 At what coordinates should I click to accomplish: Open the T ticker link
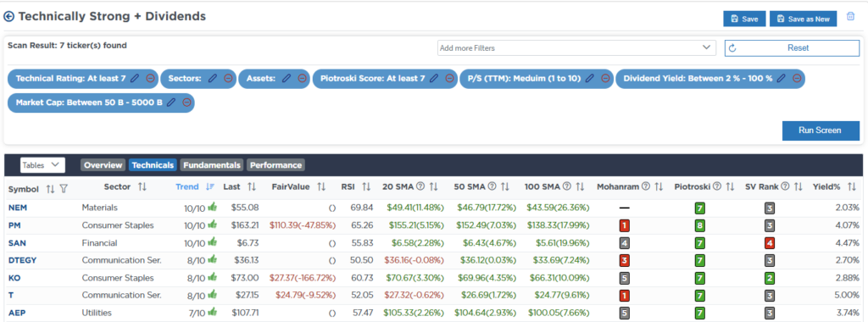coord(10,296)
